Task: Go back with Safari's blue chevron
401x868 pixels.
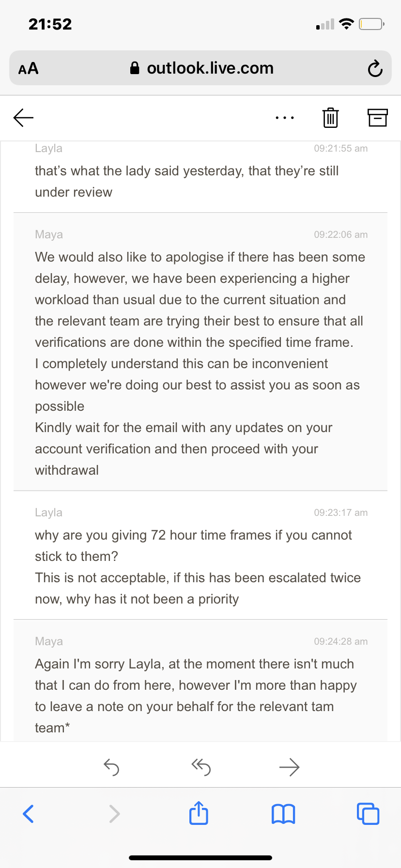Action: click(29, 814)
